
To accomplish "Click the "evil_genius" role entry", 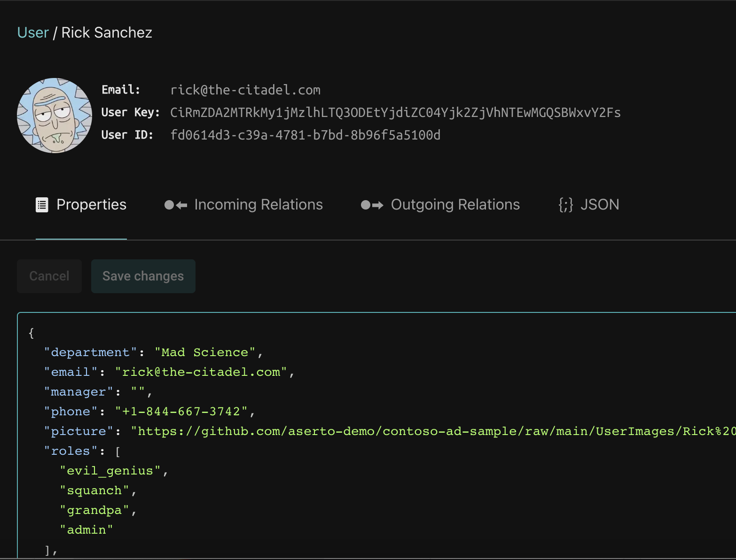I will pyautogui.click(x=110, y=471).
